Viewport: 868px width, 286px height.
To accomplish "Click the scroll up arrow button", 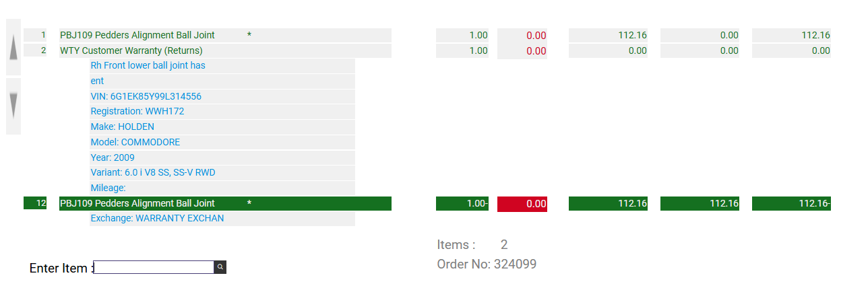I will 13,47.
